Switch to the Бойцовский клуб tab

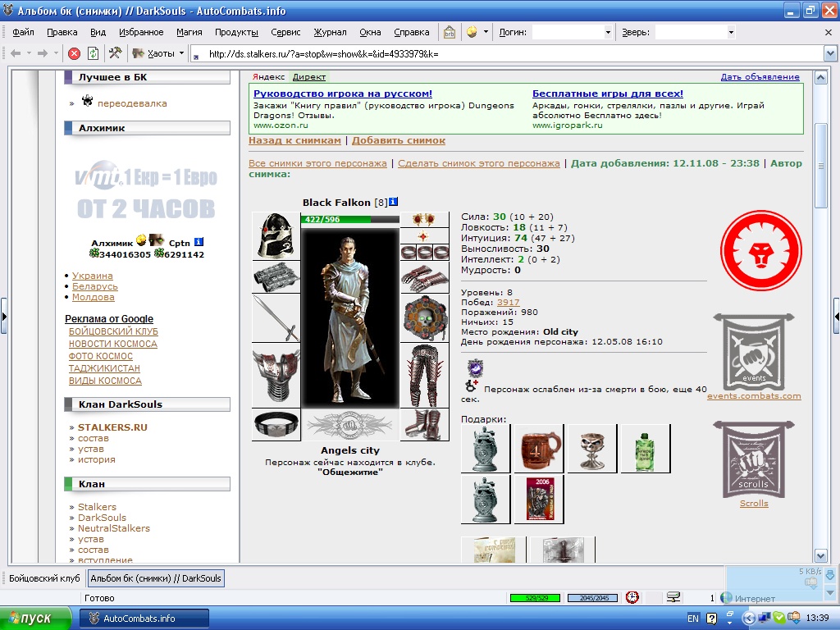pos(44,578)
